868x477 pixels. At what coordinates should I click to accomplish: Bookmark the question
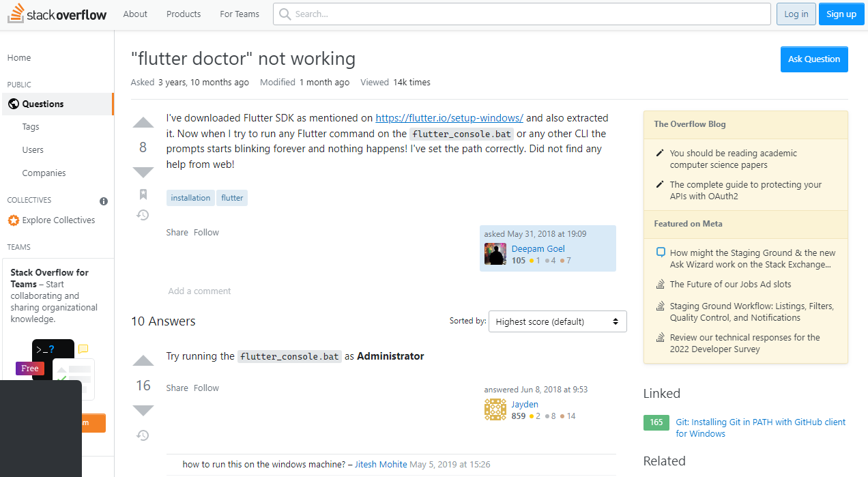[x=143, y=194]
